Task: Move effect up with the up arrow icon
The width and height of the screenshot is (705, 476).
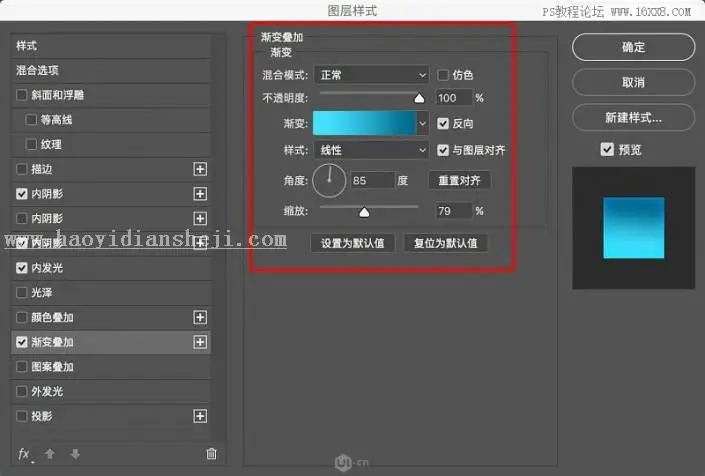Action: coord(50,454)
